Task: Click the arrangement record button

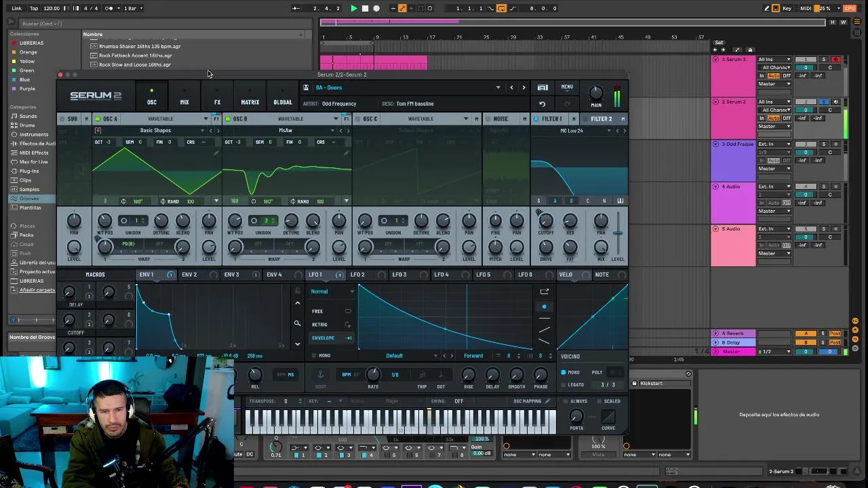Action: 376,8
